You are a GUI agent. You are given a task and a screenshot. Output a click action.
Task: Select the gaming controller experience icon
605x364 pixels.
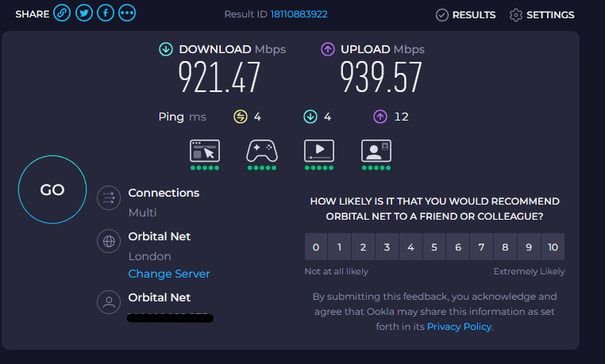[262, 151]
